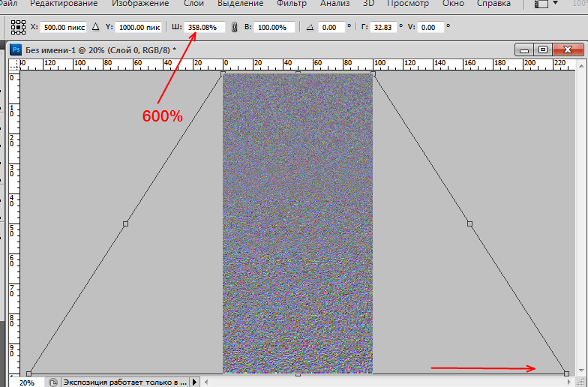Click the rotation angle icon

[x=310, y=27]
